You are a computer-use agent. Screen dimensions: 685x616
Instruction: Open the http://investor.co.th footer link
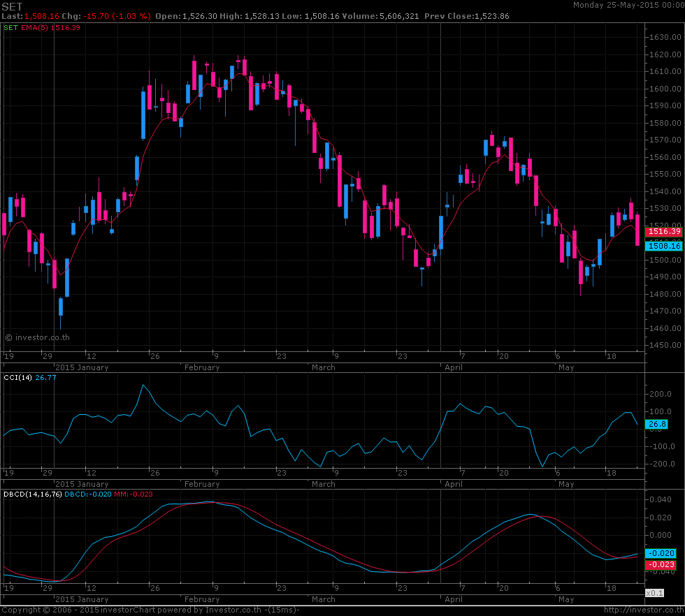641,610
